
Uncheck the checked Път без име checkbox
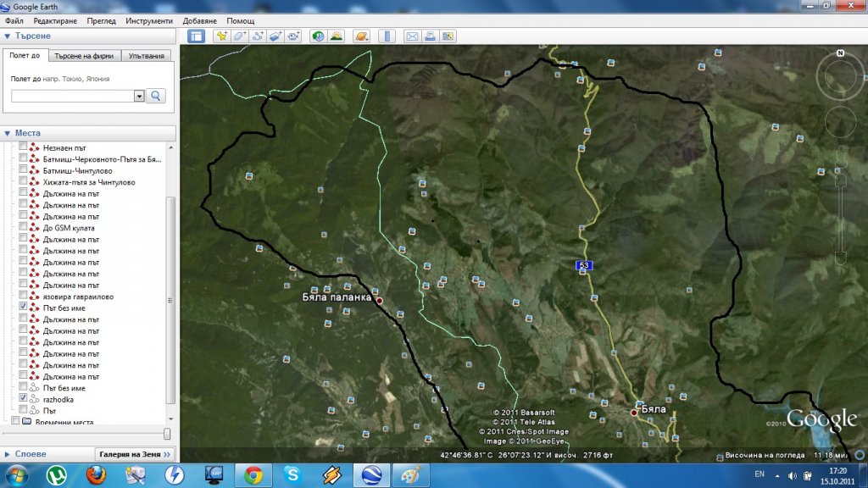pos(23,307)
